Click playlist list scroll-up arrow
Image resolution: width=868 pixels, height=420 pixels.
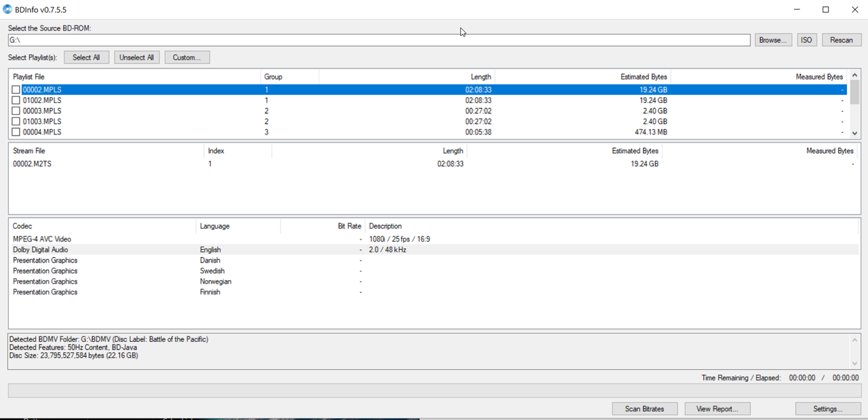coord(854,75)
